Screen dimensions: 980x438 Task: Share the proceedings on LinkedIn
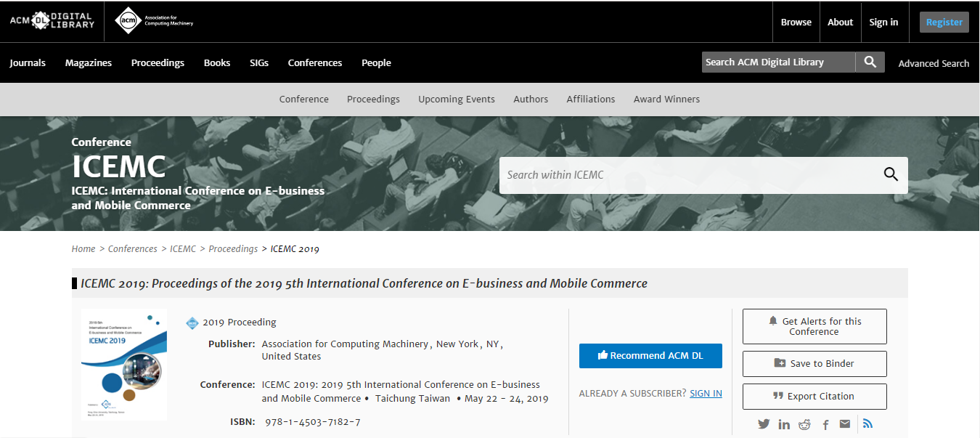click(x=784, y=424)
